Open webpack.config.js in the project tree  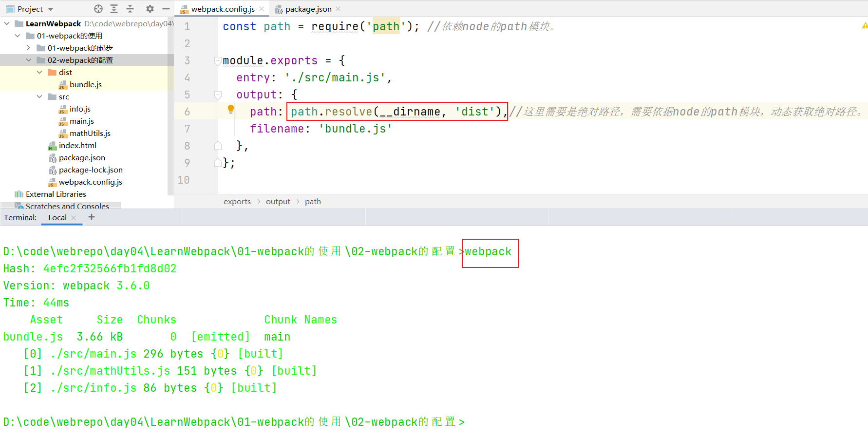pyautogui.click(x=91, y=182)
